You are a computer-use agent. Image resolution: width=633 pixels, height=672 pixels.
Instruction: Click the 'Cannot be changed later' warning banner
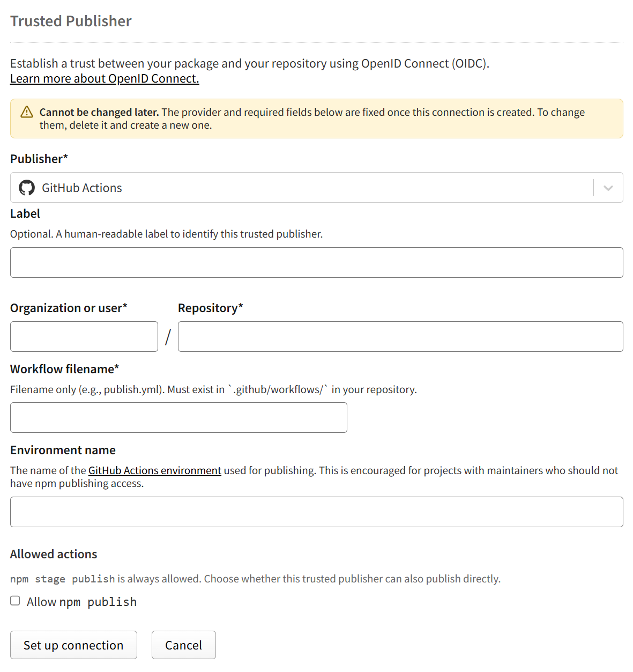[316, 119]
